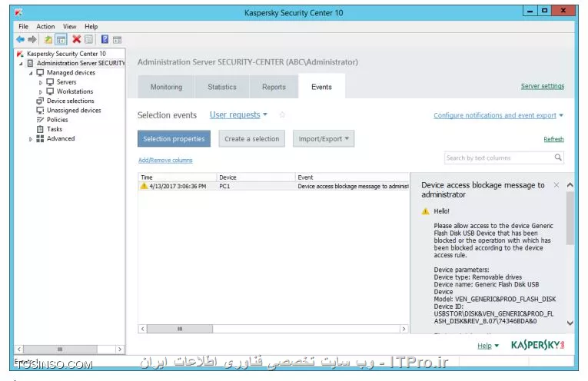Sort events by Device column header
Viewport: 588px width, 381px height.
pyautogui.click(x=256, y=177)
